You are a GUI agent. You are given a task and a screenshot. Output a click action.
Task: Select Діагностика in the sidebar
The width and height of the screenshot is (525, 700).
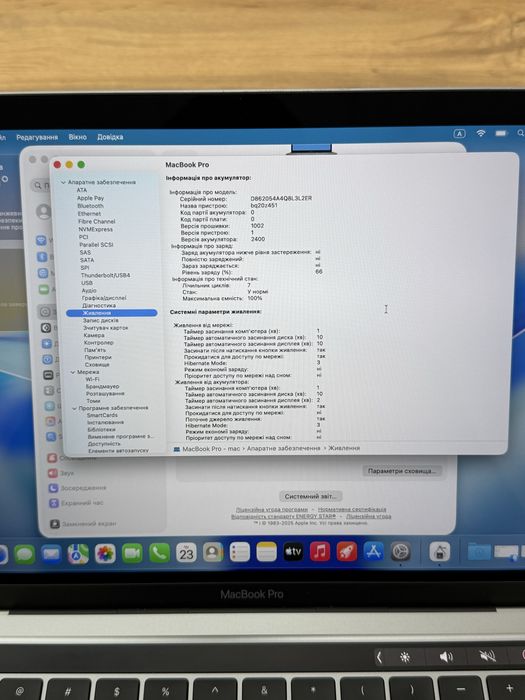click(x=99, y=305)
